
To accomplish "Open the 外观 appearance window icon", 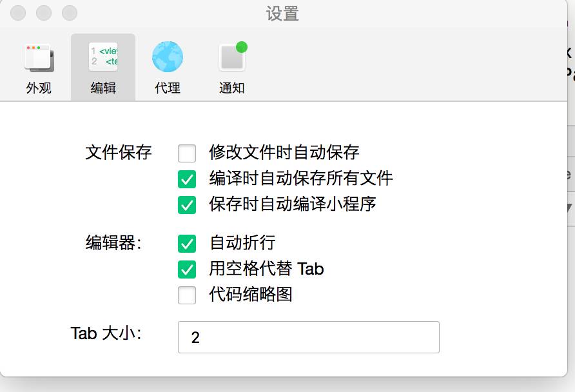I will (39, 57).
